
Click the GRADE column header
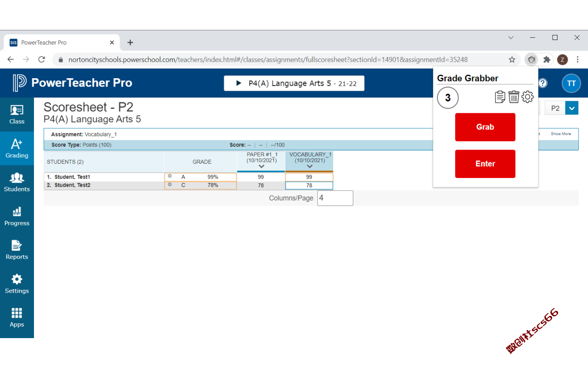[x=201, y=162]
